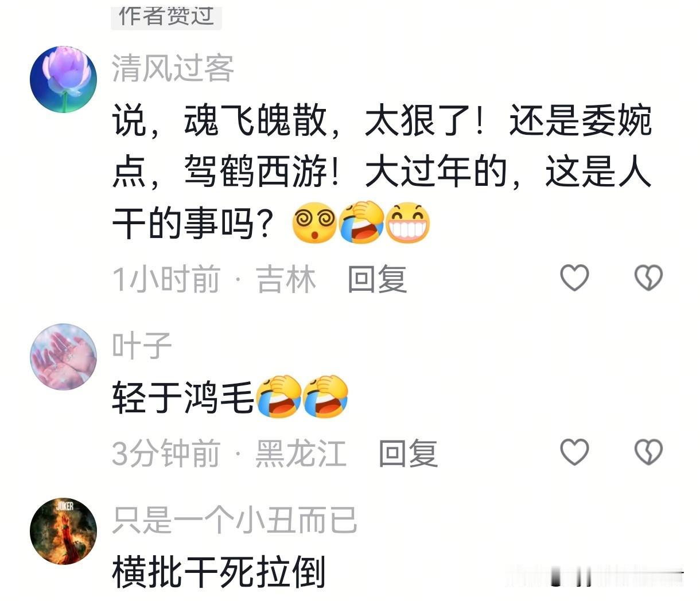Viewport: 700px width, 601px height.
Task: Open username 只是一个小丑而已
Action: [x=234, y=520]
